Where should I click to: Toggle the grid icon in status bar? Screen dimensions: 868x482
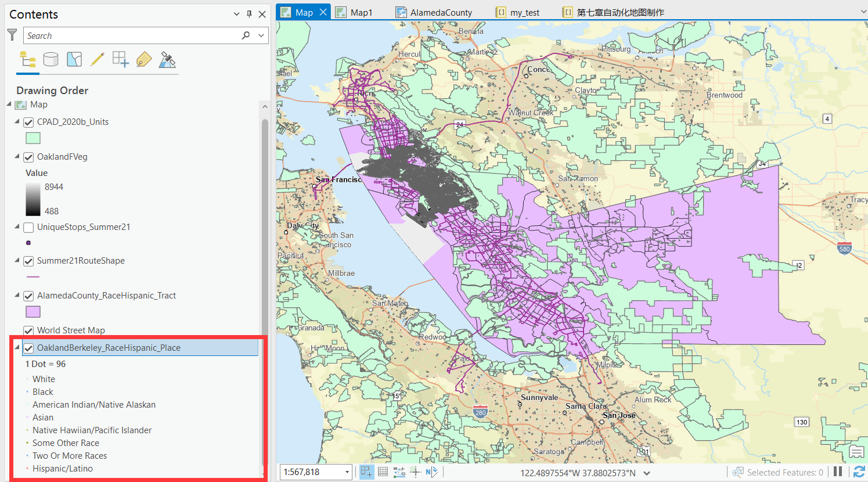(x=383, y=472)
